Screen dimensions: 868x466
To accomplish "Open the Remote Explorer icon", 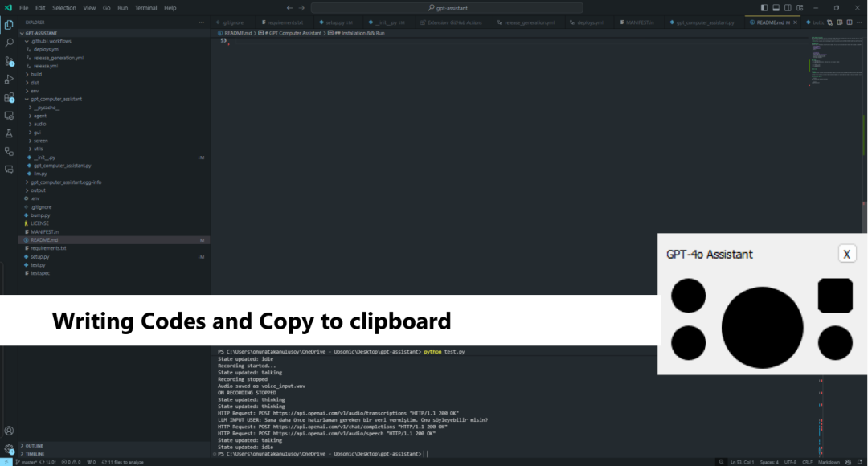I will coord(9,116).
